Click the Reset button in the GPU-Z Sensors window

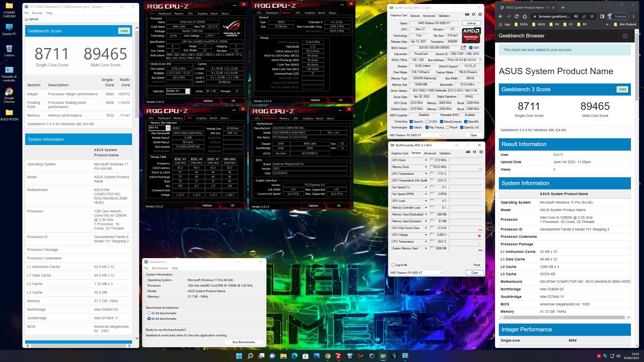(477, 265)
